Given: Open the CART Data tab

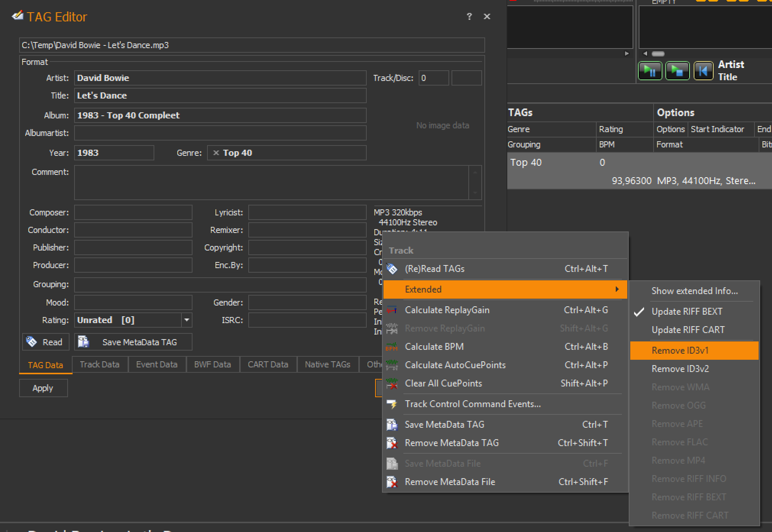Looking at the screenshot, I should 268,364.
